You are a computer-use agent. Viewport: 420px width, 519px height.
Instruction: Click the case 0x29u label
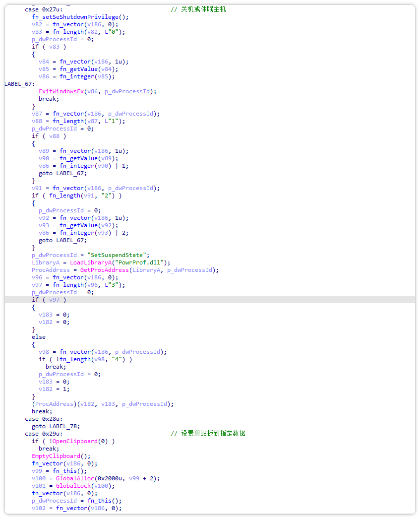(x=44, y=434)
